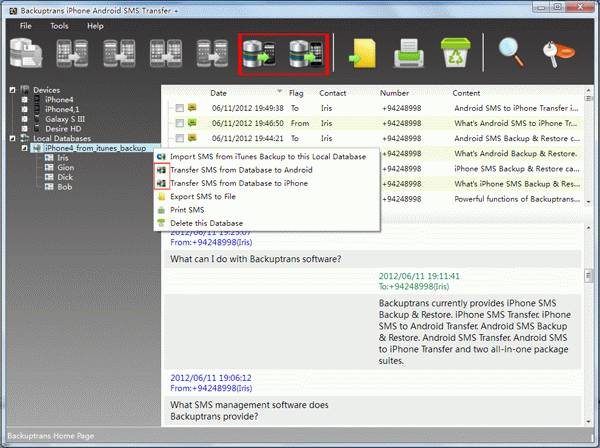This screenshot has height=448, width=600.
Task: Open the File menu
Action: [x=26, y=26]
